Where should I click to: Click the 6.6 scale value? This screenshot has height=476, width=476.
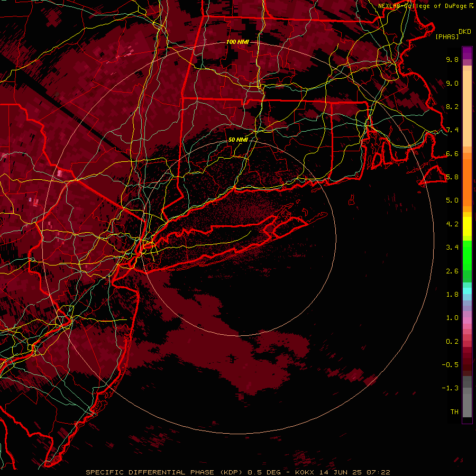click(452, 153)
